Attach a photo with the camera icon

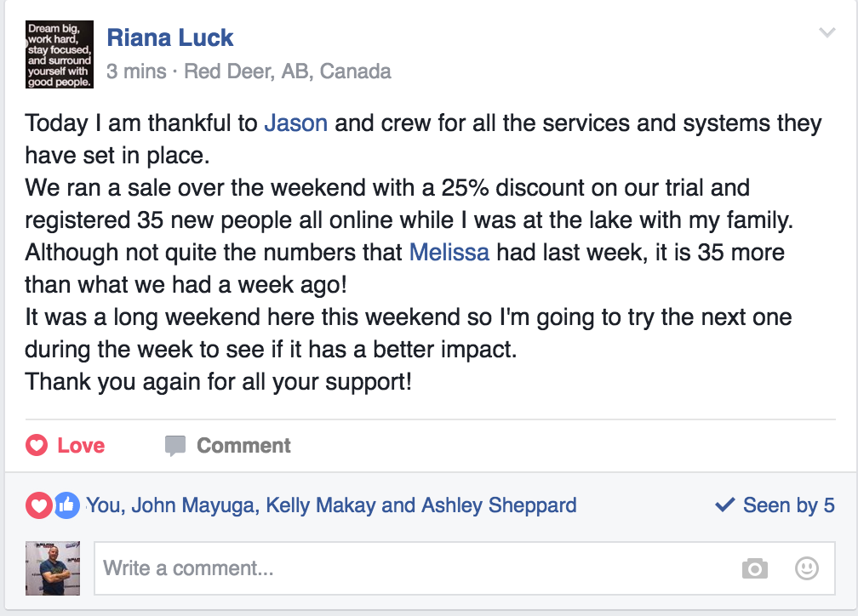point(755,568)
